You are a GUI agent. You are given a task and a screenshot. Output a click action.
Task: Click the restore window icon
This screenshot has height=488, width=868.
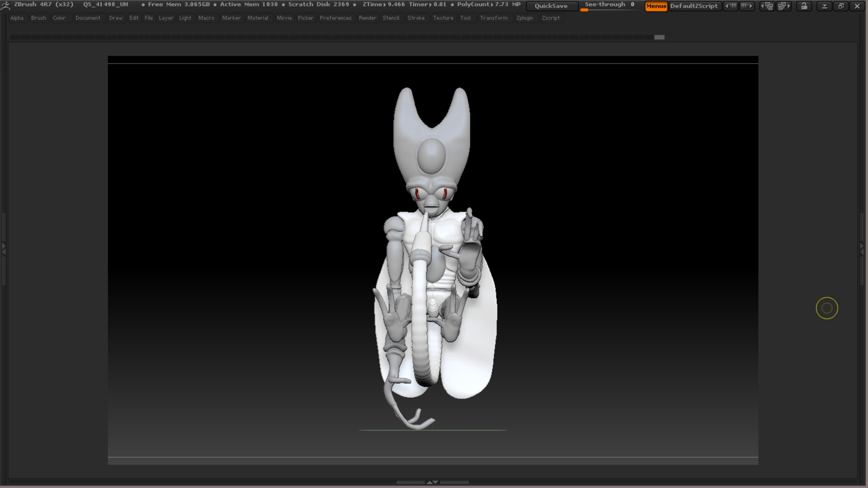(841, 6)
